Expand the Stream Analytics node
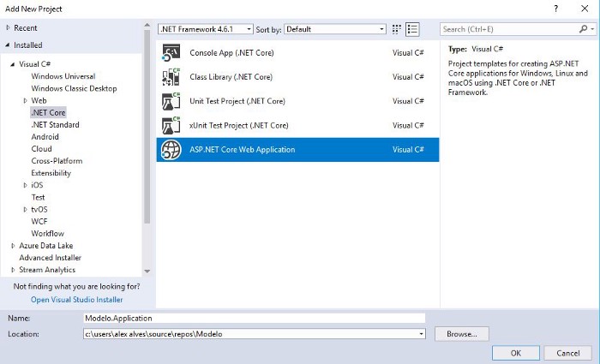Image resolution: width=600 pixels, height=364 pixels. (13, 270)
